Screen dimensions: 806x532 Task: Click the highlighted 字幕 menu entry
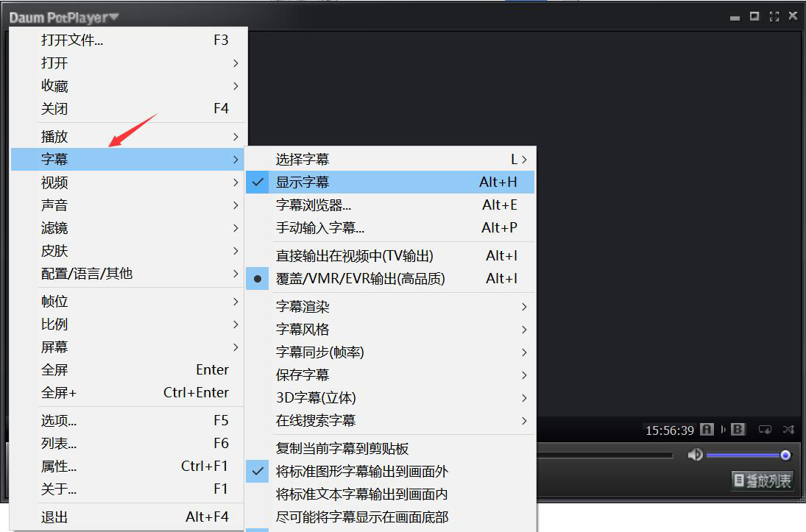coord(129,160)
